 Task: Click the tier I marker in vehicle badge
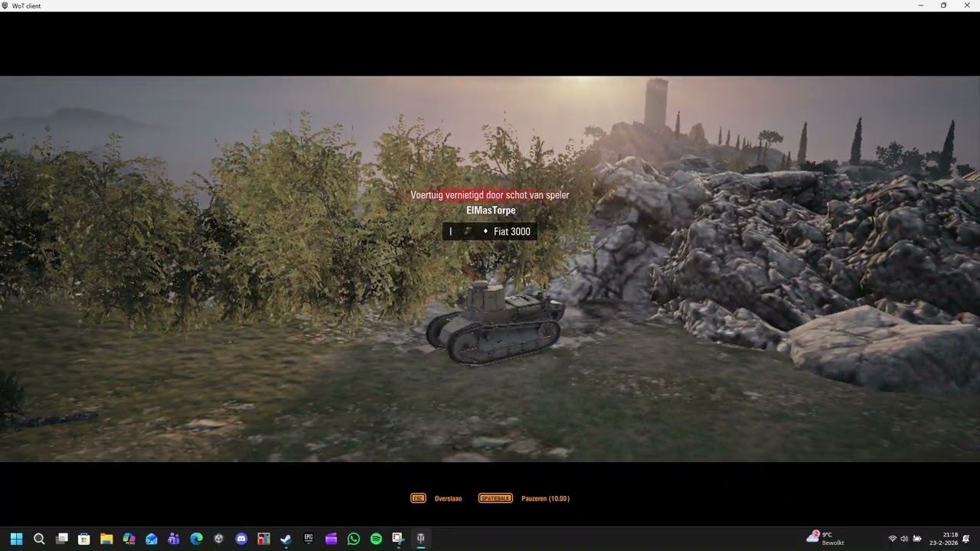click(451, 231)
